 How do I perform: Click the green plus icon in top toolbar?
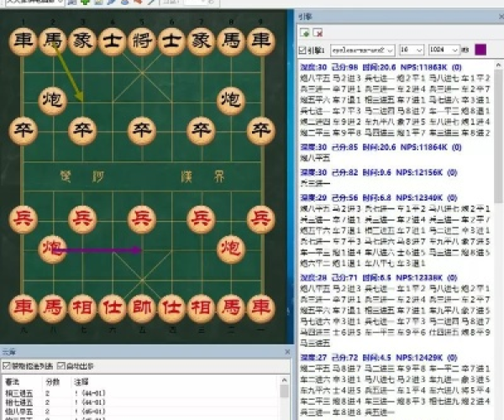[85, 3]
